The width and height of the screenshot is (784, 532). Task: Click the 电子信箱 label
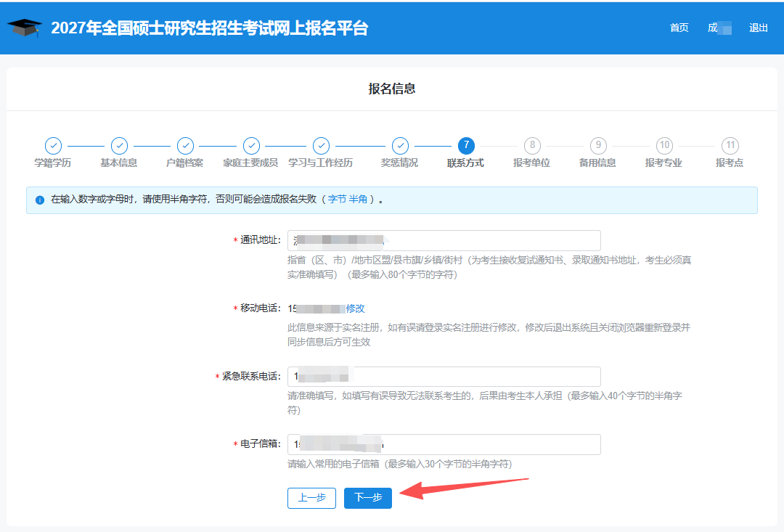click(x=260, y=444)
